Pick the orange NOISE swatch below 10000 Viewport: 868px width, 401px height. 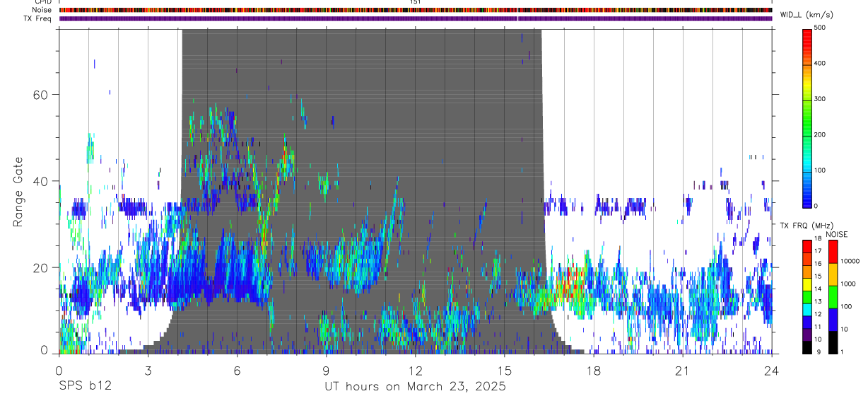(833, 274)
